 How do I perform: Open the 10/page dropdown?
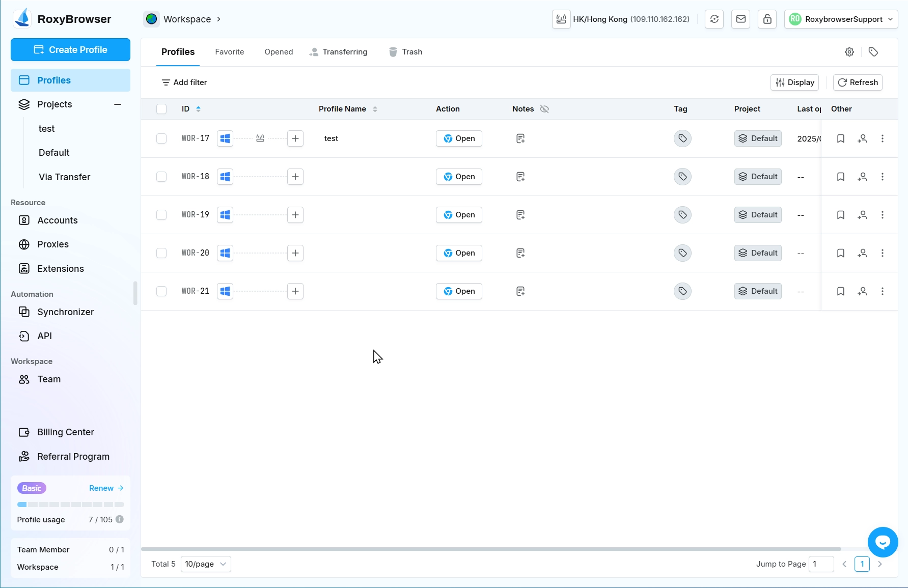click(x=205, y=564)
